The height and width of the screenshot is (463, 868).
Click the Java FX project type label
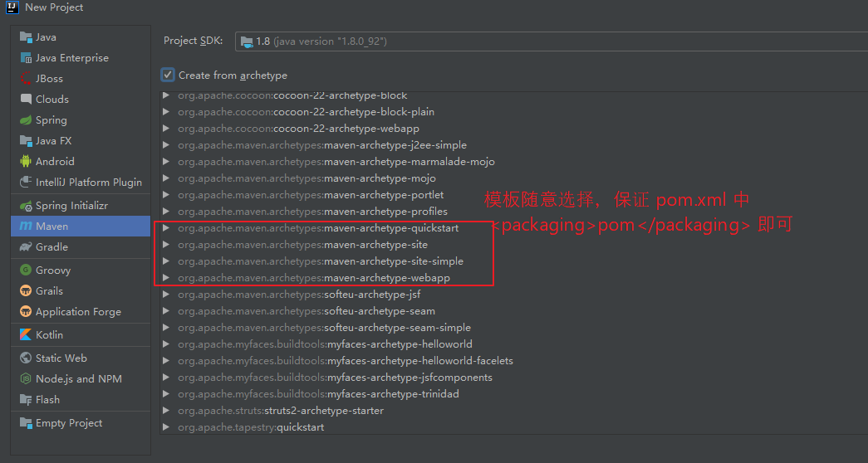pos(54,140)
